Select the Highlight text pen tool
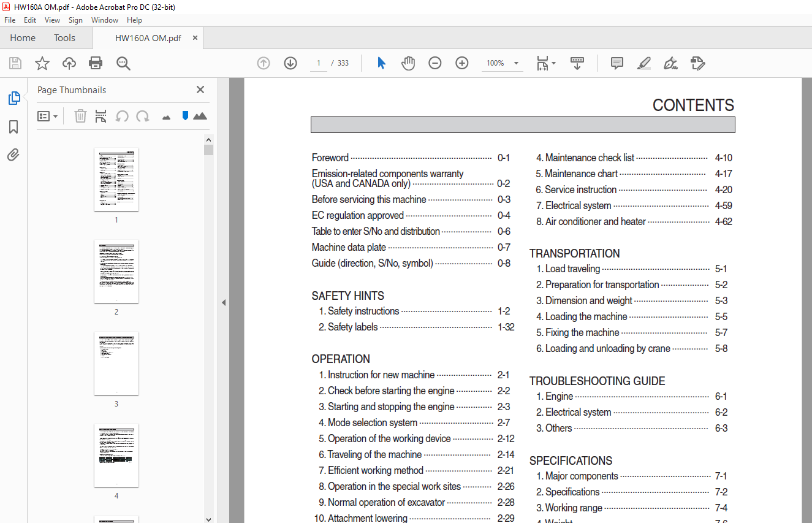This screenshot has width=812, height=523. point(643,63)
